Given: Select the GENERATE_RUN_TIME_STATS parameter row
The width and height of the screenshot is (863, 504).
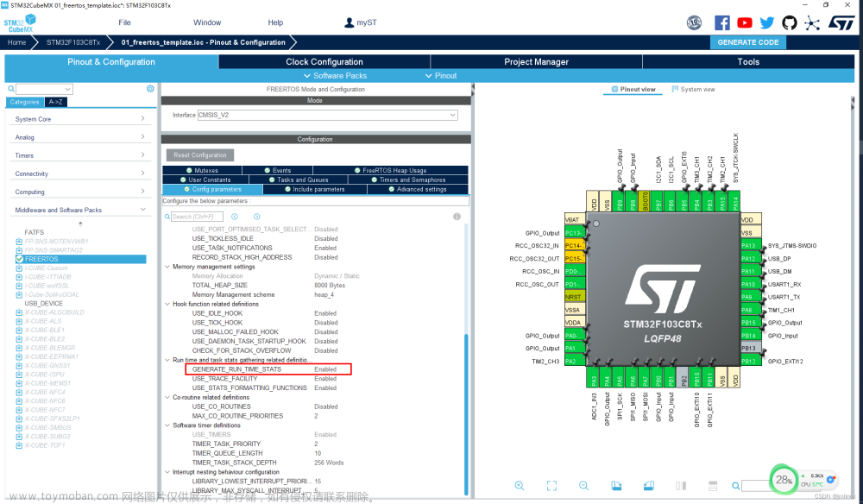Looking at the screenshot, I should [268, 369].
